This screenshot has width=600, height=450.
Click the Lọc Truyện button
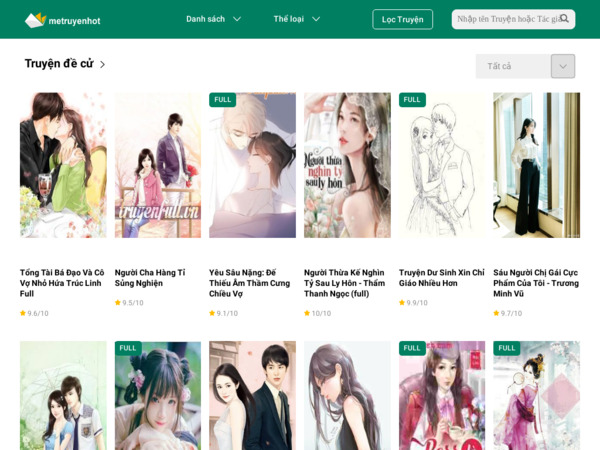[x=402, y=19]
